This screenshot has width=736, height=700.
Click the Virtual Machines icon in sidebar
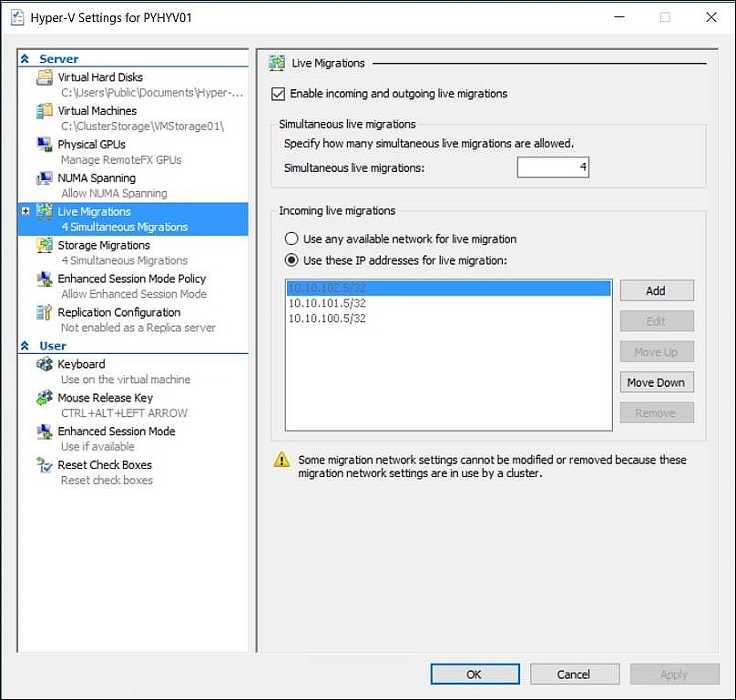coord(44,112)
